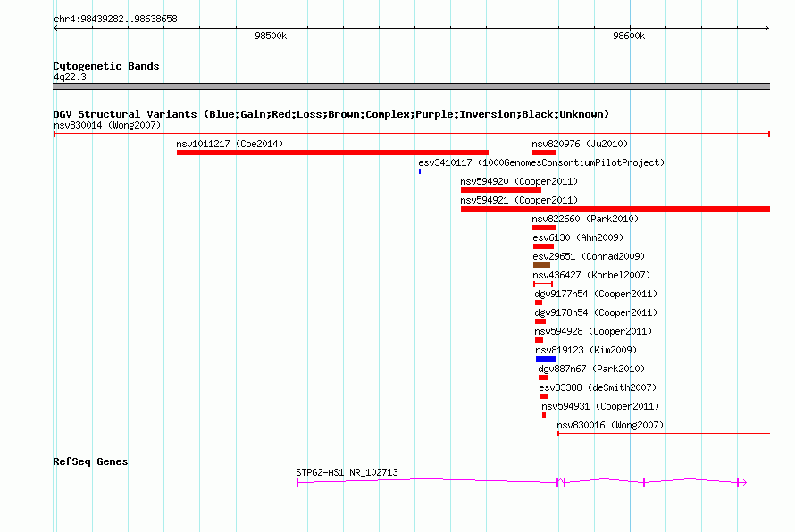Viewport: 795px width, 532px height.
Task: Select the 4q22.3 cytogenetic band bar
Action: 411,87
